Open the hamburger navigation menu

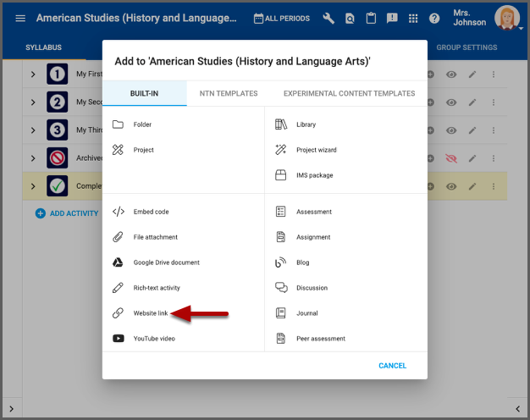20,19
